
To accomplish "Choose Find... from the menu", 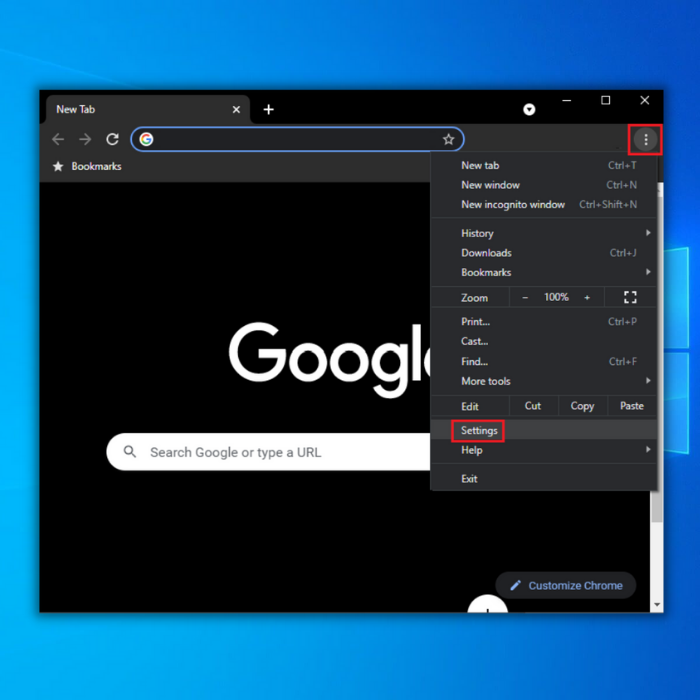I will point(543,361).
